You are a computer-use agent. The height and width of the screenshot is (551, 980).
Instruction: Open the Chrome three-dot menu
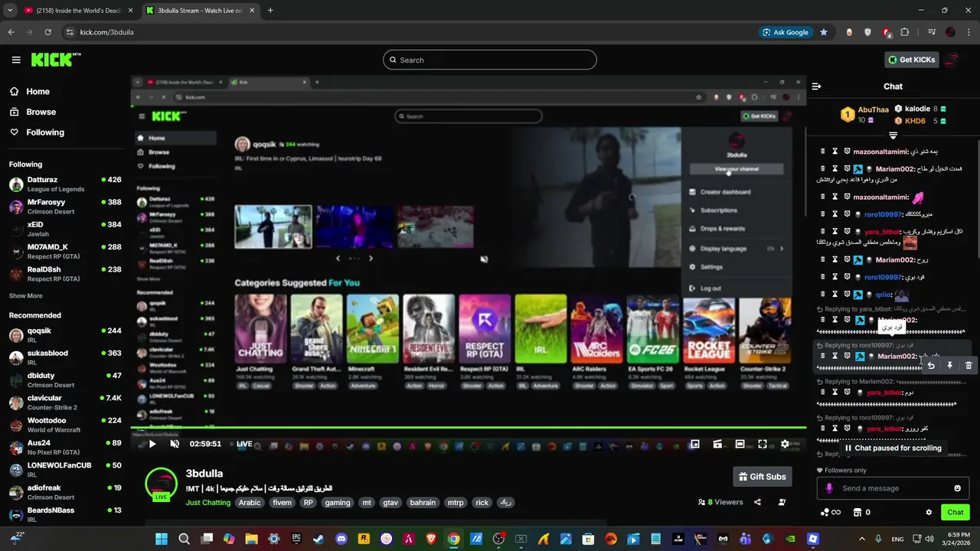[969, 32]
